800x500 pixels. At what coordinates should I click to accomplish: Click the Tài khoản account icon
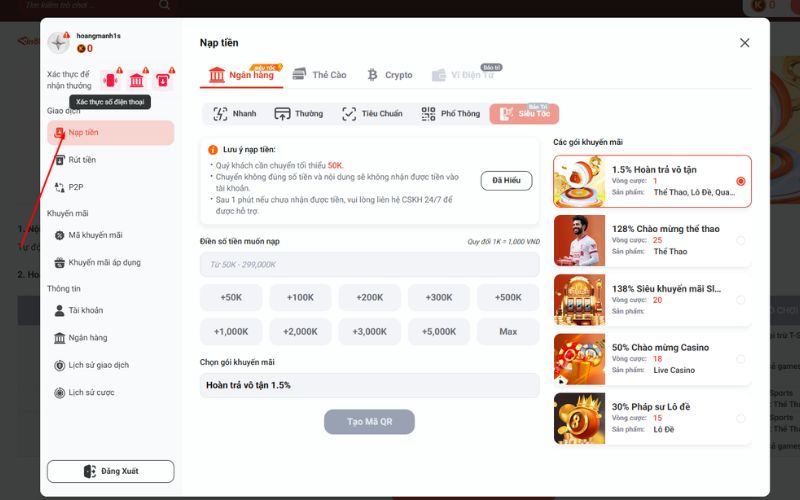click(60, 311)
